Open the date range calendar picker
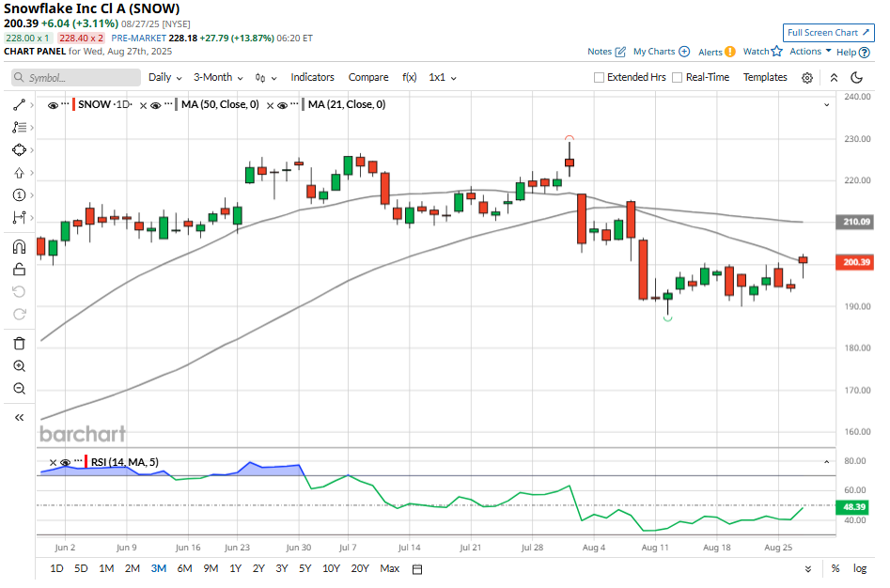890x588 pixels. (x=417, y=569)
